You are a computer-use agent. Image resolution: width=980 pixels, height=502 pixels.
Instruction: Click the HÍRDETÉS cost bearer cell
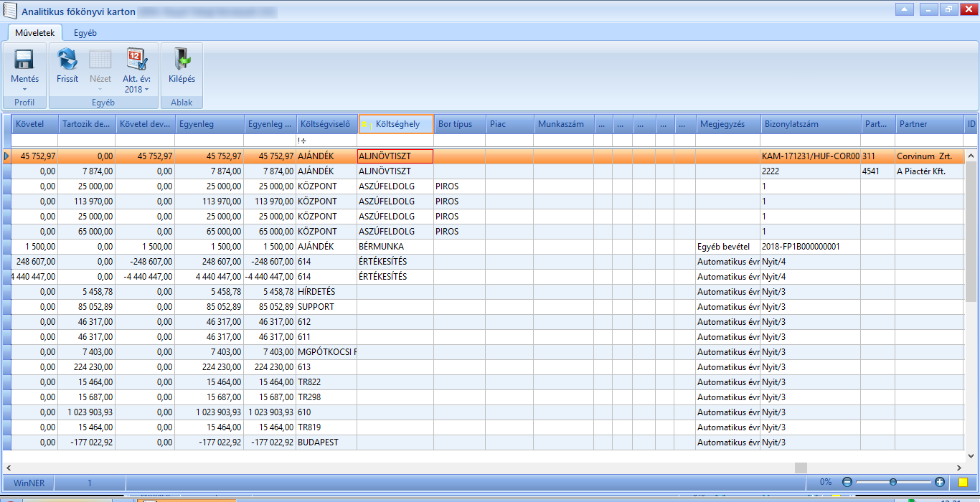point(327,291)
